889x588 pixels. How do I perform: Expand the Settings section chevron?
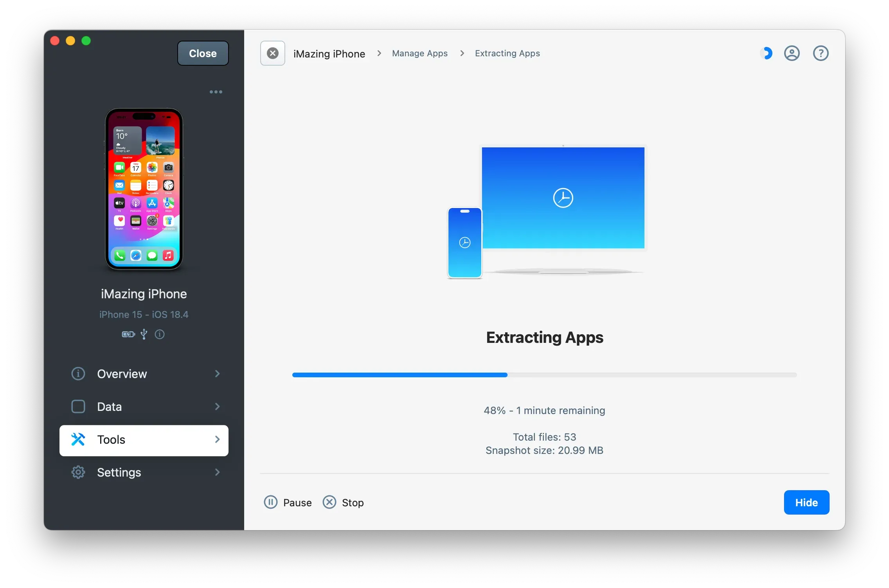[218, 472]
